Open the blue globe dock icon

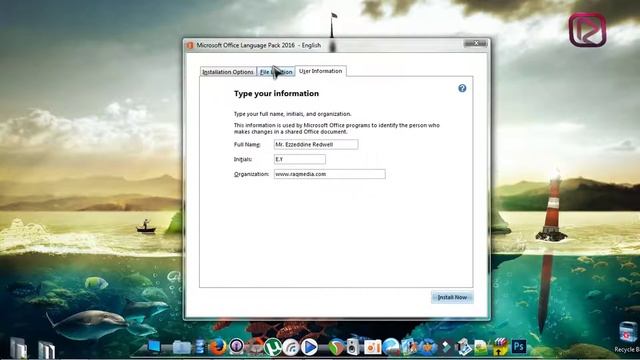391,347
